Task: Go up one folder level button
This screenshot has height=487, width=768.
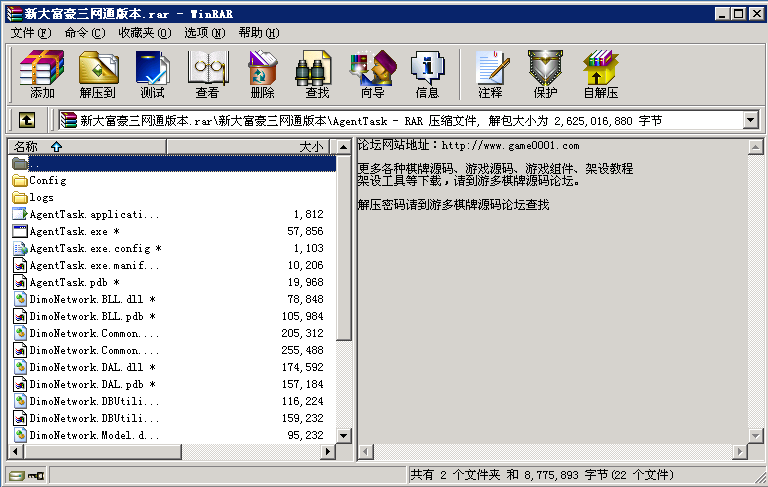Action: tap(26, 120)
